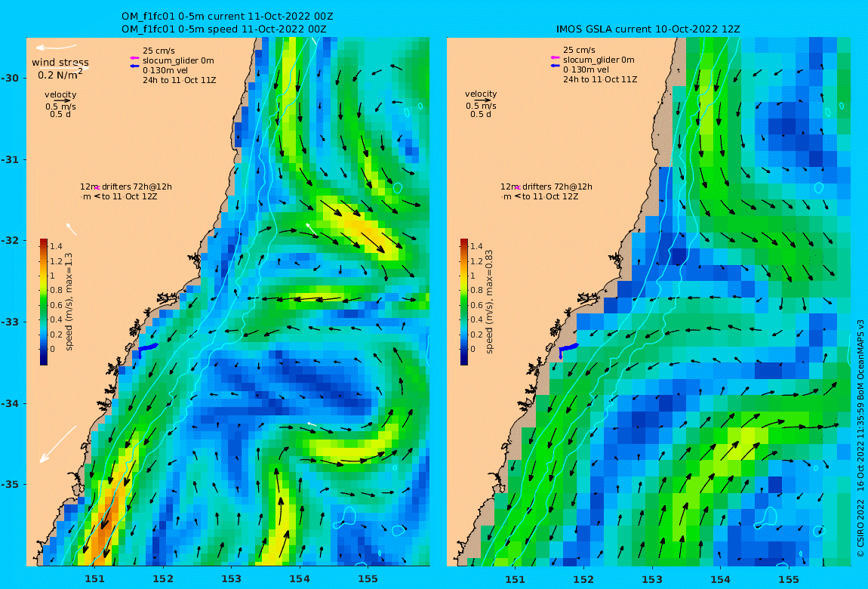
Task: Click the '25 cm/s' label in left map
Action: pos(159,51)
